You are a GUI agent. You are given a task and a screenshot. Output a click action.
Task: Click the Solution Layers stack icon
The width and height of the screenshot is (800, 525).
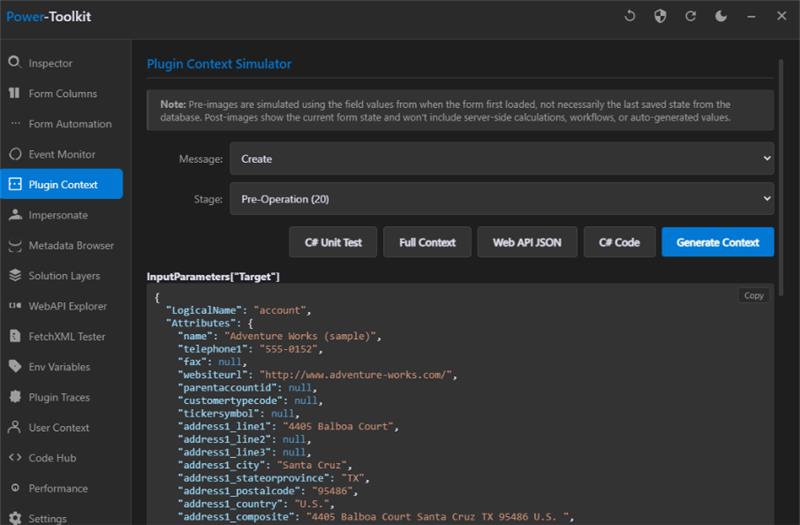click(14, 276)
